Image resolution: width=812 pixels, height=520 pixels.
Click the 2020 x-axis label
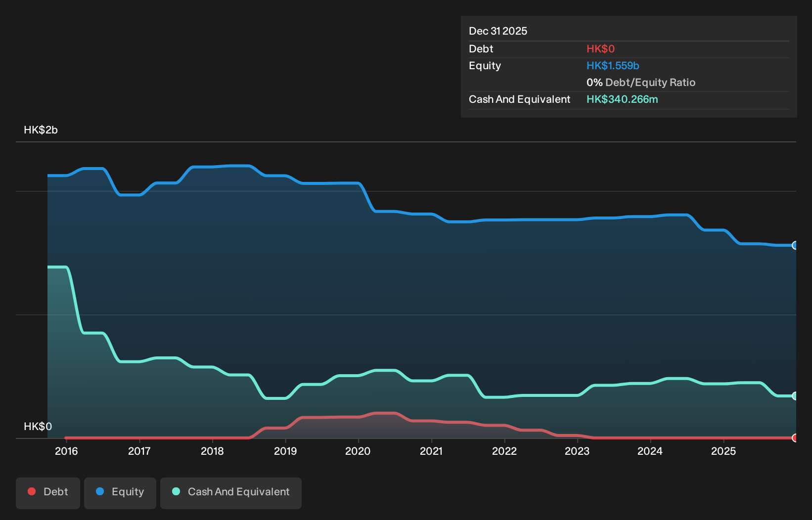coord(358,451)
